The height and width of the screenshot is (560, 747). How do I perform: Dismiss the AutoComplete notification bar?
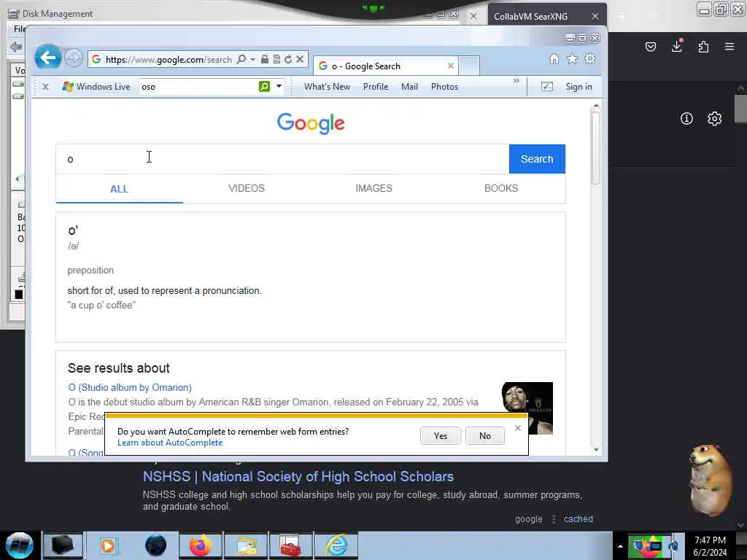518,428
